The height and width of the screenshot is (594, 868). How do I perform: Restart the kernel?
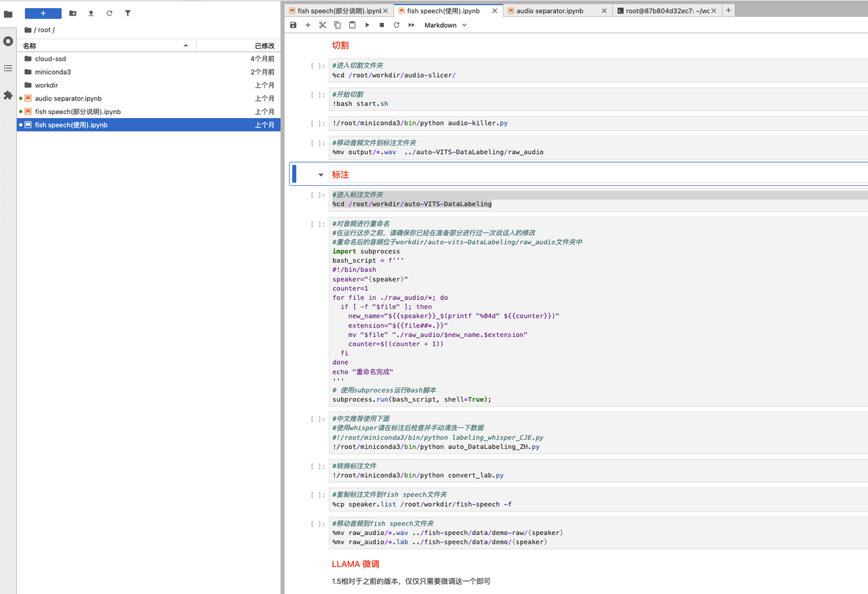click(397, 25)
